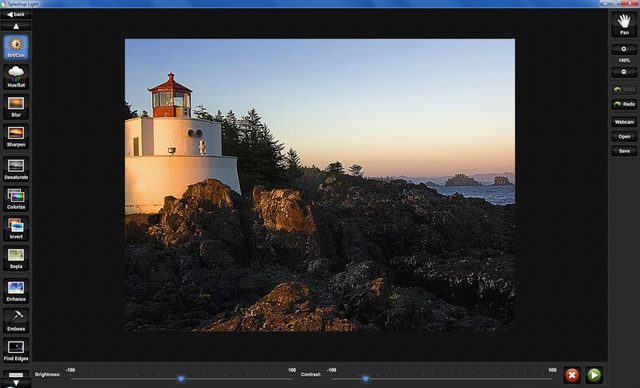
Task: Activate the Pan hand tool
Action: point(624,24)
